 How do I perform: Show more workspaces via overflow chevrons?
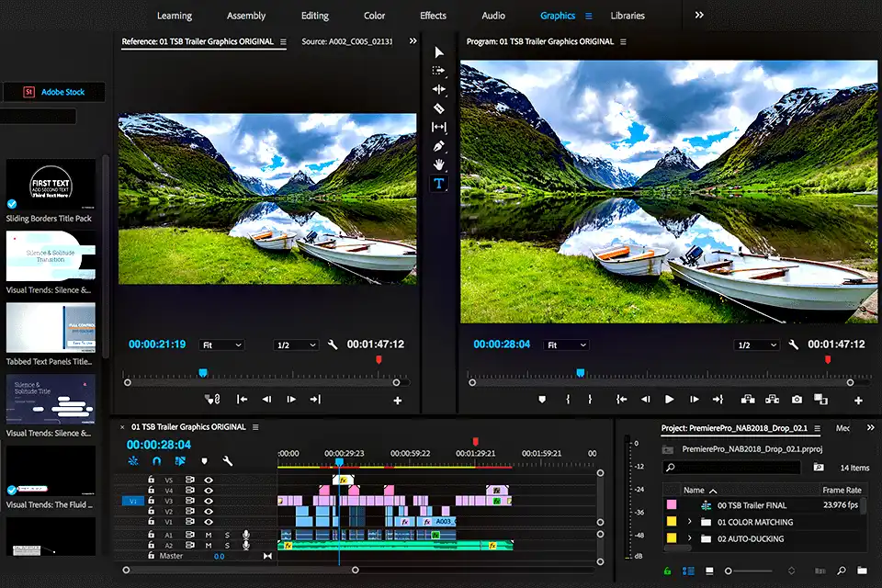699,16
